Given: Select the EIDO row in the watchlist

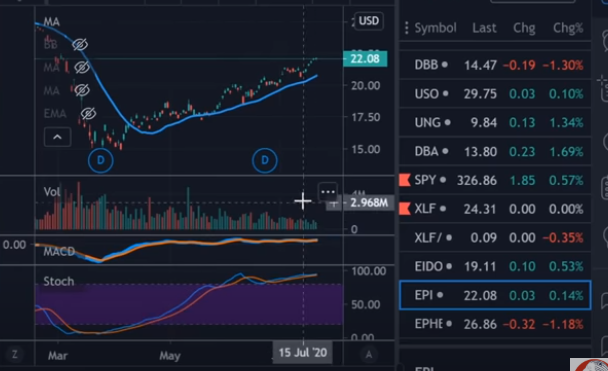Looking at the screenshot, I should pos(495,266).
